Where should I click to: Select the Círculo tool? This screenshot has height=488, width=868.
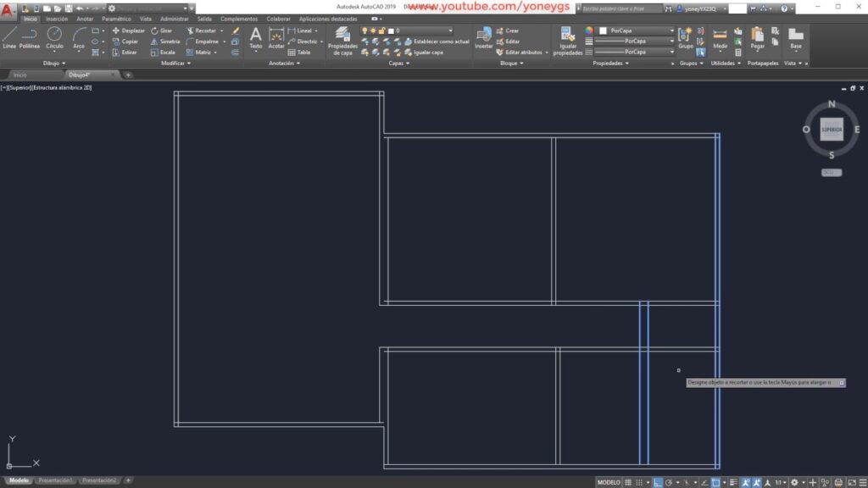54,37
